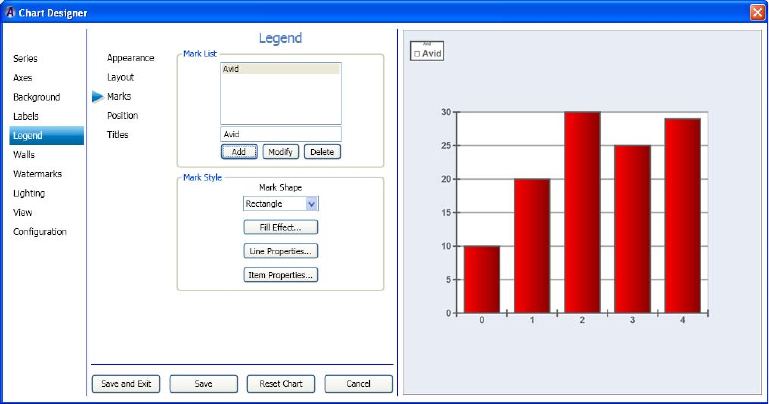Screen dimensions: 769x404
Task: Click the Modify mark button
Action: point(281,152)
